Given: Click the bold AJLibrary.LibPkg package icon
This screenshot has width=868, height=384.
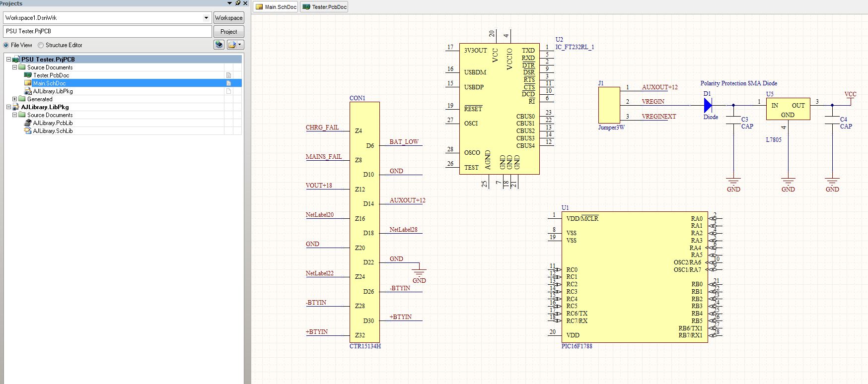Looking at the screenshot, I should [x=16, y=107].
